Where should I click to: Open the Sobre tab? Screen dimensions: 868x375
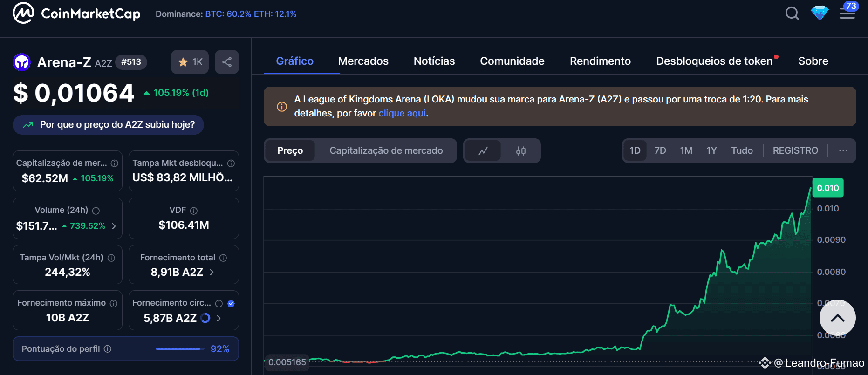point(813,61)
